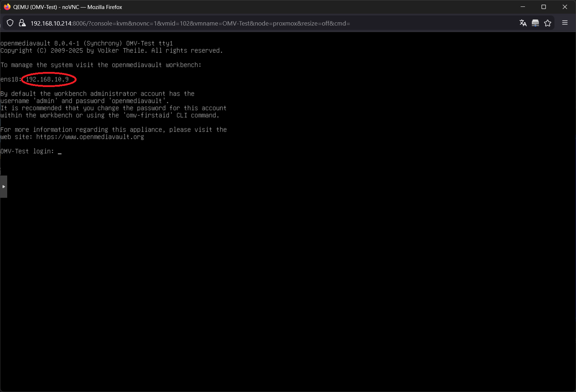The image size is (576, 392).
Task: Click the tracking protection shield icon
Action: point(10,23)
